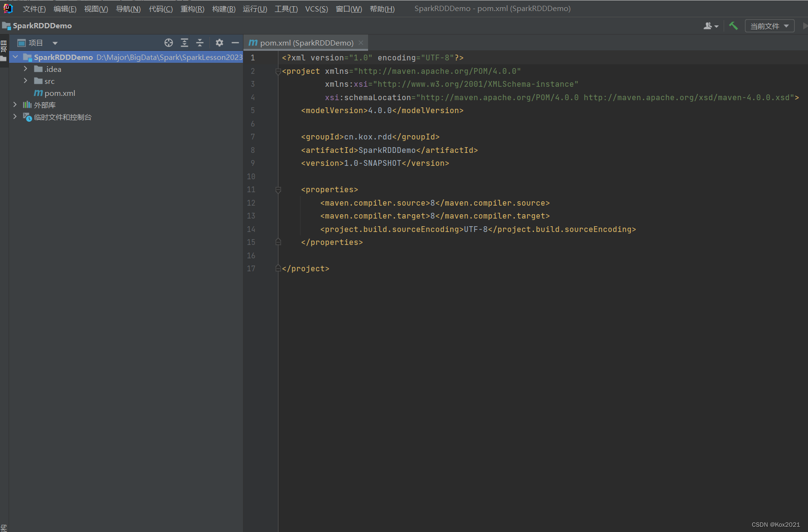Select the 外部库 tree item

coord(39,105)
